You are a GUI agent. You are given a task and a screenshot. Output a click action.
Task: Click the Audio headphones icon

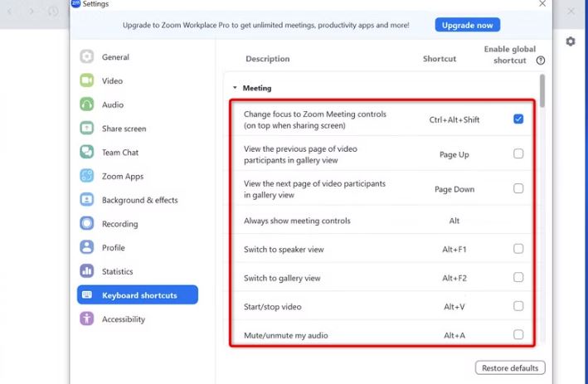point(86,105)
